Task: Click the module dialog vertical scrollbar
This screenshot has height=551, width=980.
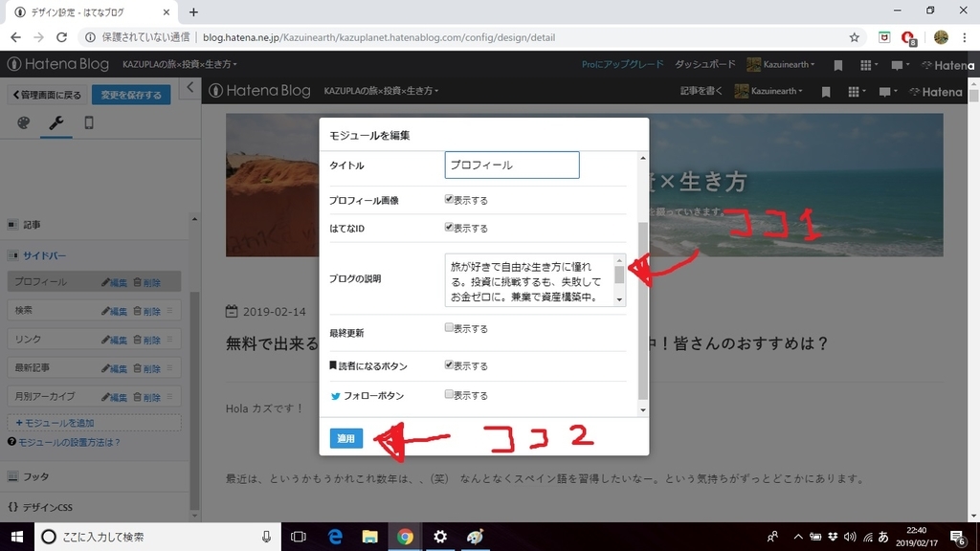Action: point(642,311)
